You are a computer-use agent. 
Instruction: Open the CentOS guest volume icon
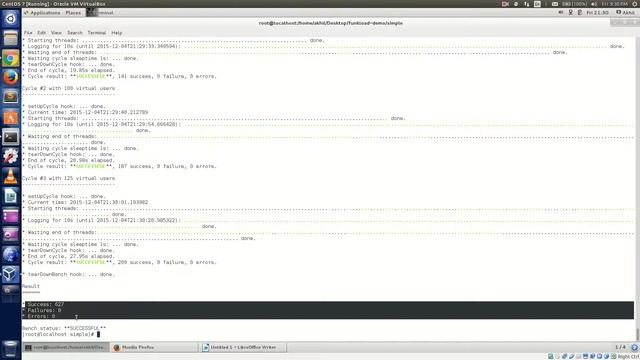pyautogui.click(x=561, y=13)
